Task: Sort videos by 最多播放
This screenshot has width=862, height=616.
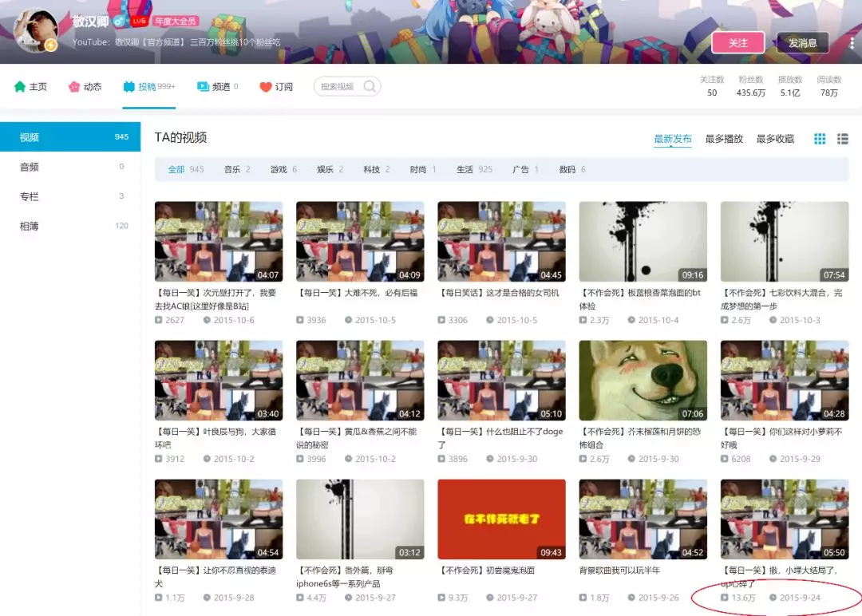Action: pos(724,139)
